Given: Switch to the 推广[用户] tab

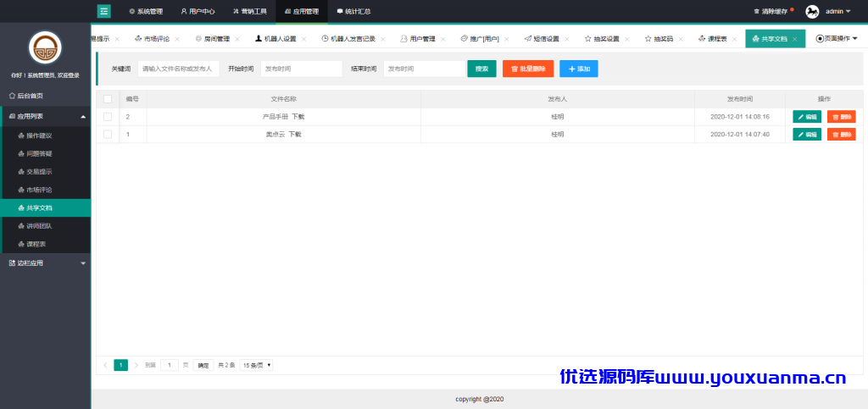Looking at the screenshot, I should coord(480,39).
